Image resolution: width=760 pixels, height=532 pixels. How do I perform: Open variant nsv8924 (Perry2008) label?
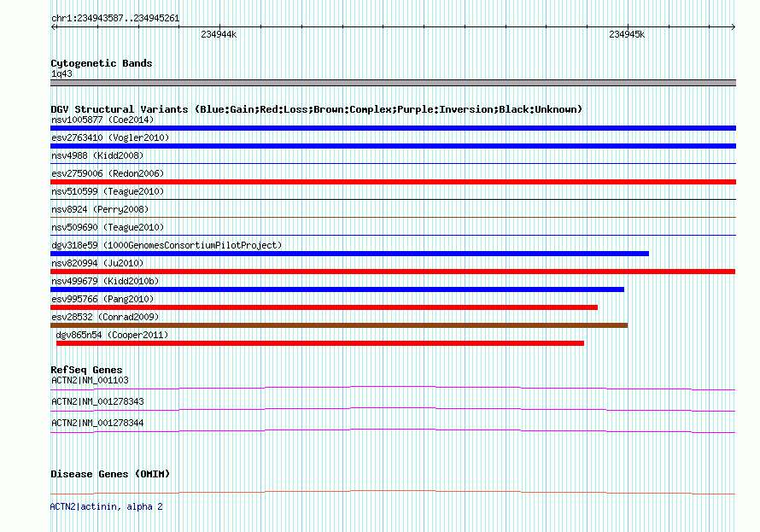100,209
